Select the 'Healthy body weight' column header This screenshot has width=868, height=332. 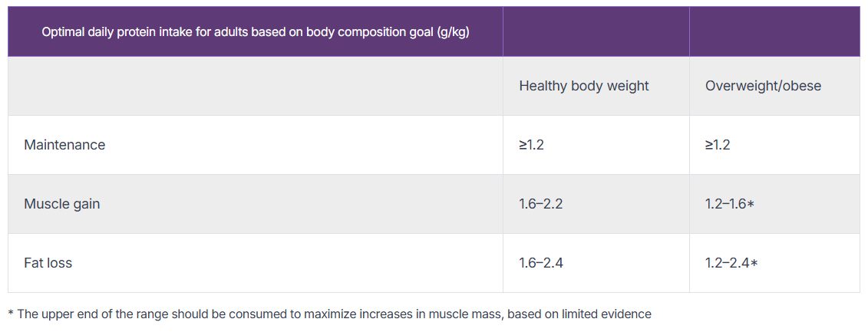click(583, 86)
